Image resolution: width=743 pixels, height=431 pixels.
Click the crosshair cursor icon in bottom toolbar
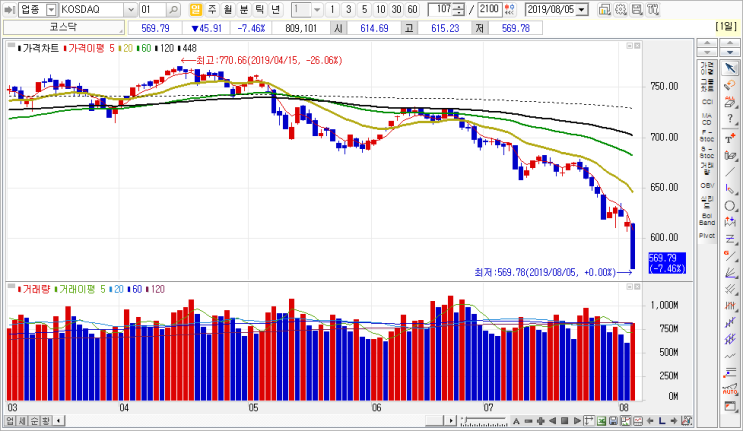589,421
